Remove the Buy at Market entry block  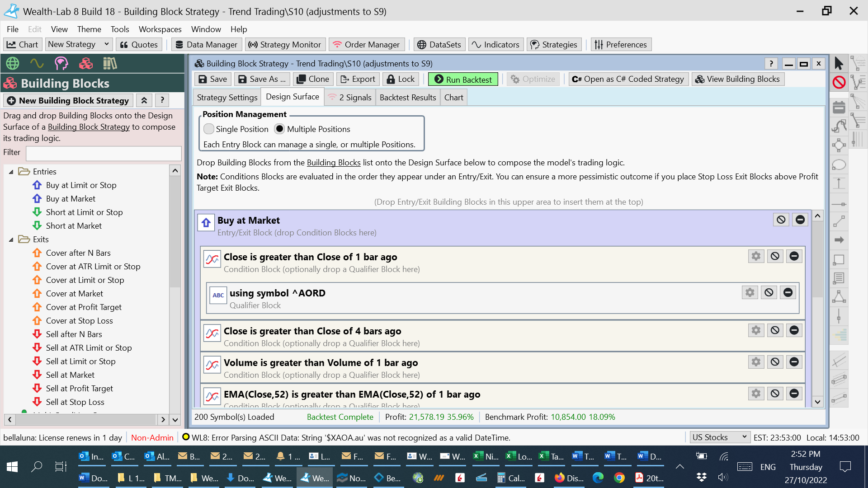800,220
